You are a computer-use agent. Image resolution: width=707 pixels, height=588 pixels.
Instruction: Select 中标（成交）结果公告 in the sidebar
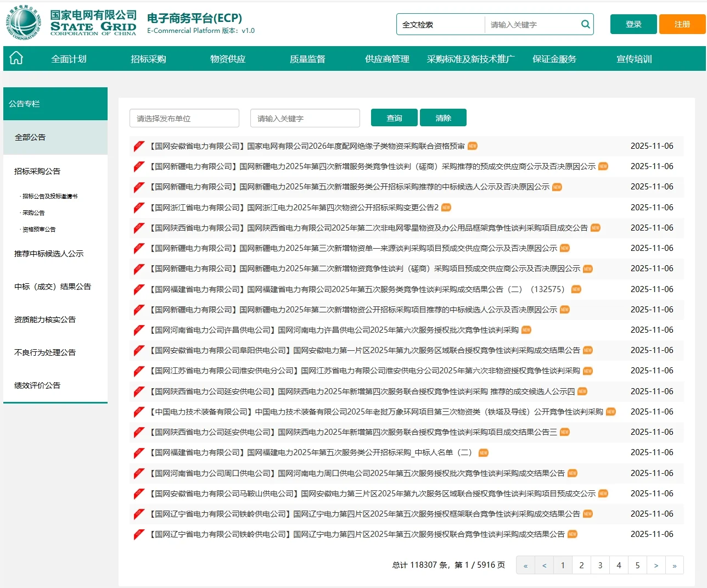coord(53,286)
